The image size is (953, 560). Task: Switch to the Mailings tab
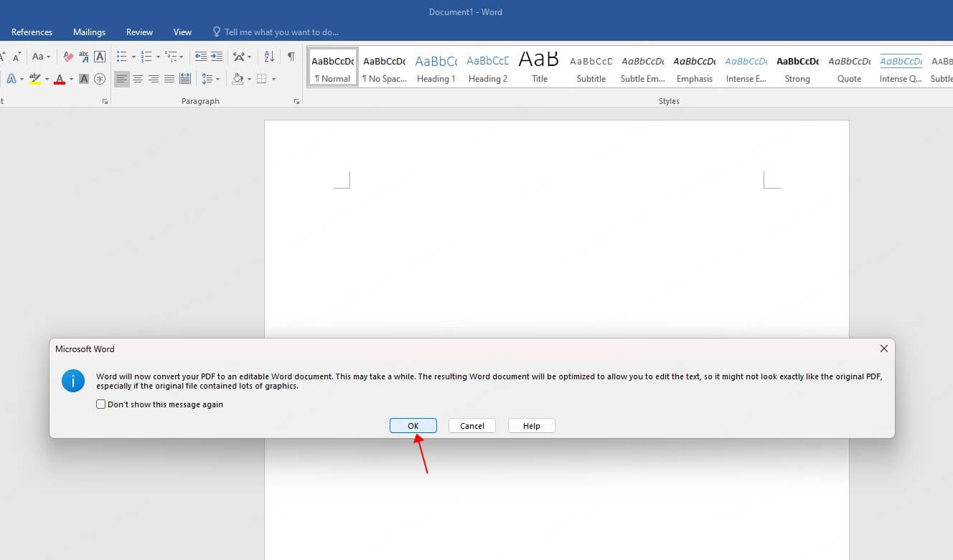pyautogui.click(x=89, y=32)
